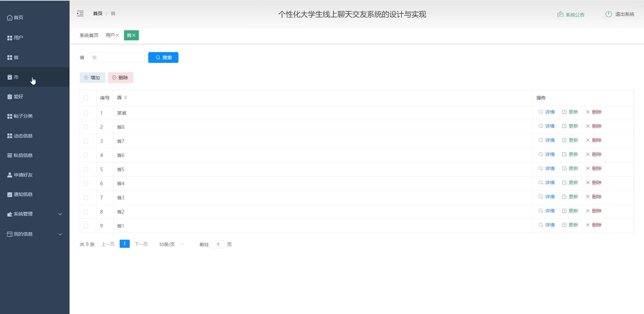Toggle the sidebar collapse icon
644x314 pixels.
80,13
